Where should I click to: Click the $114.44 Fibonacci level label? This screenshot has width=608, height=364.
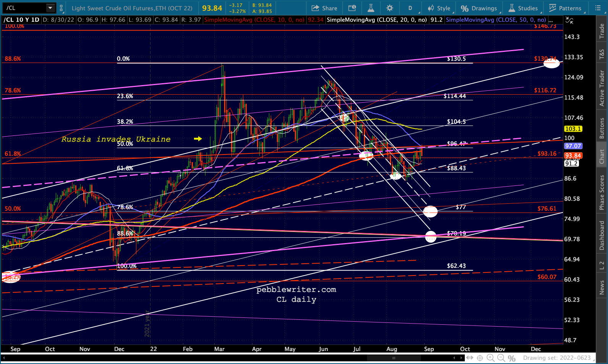click(x=455, y=96)
